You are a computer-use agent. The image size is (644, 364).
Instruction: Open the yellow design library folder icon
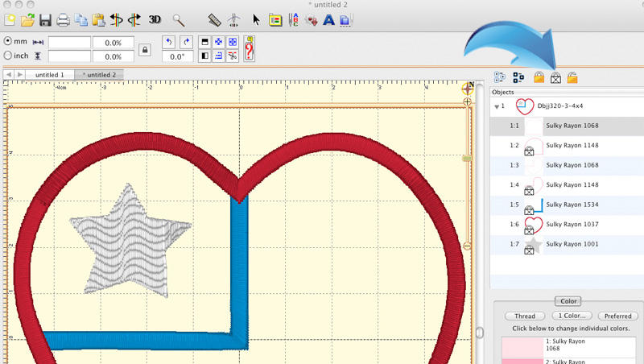tap(275, 19)
